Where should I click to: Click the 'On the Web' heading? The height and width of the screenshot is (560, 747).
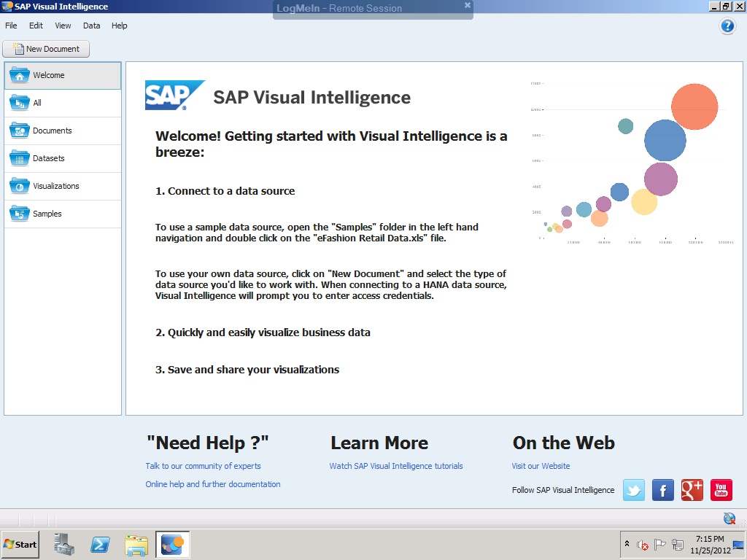[x=564, y=443]
